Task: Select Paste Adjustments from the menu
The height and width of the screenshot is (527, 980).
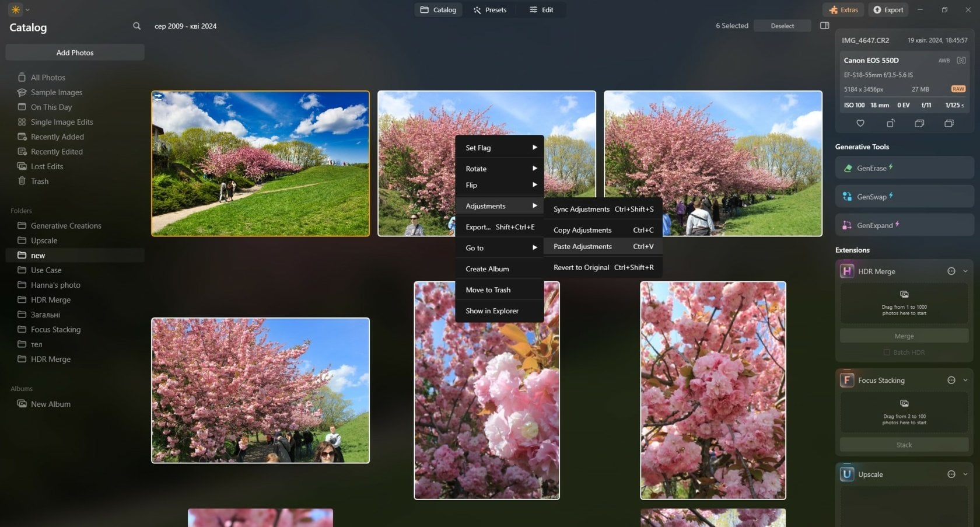Action: pyautogui.click(x=582, y=246)
